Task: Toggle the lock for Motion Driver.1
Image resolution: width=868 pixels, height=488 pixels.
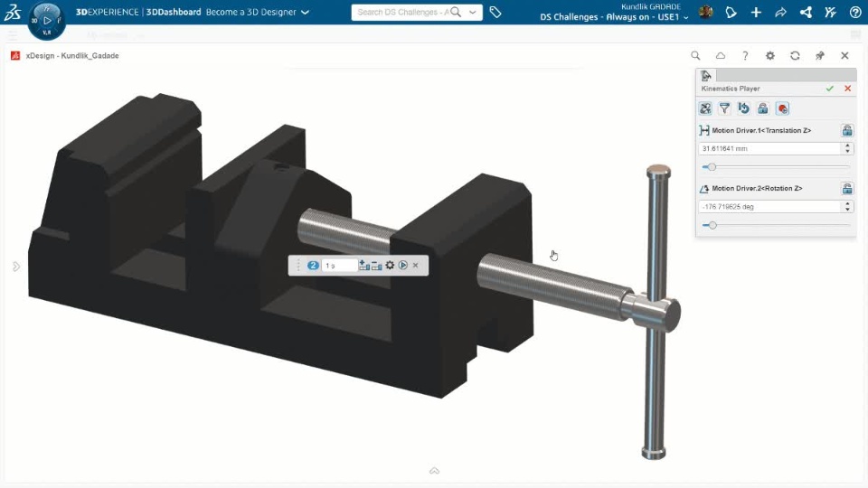Action: coord(847,130)
